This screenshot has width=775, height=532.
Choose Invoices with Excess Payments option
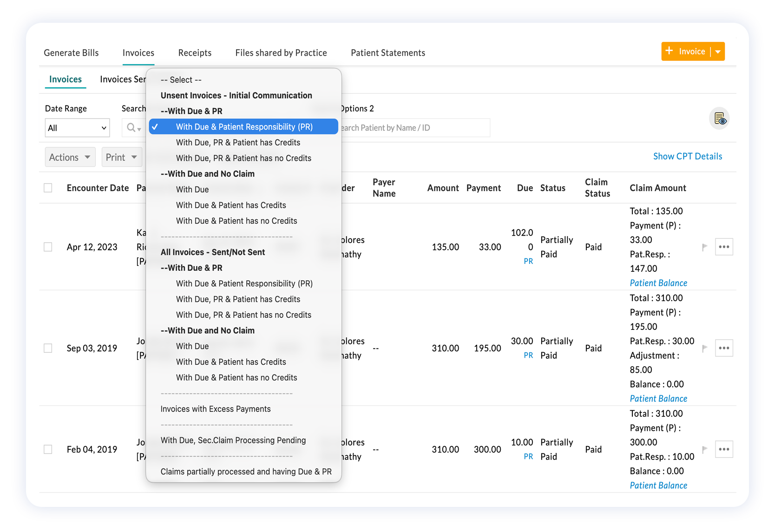point(216,409)
